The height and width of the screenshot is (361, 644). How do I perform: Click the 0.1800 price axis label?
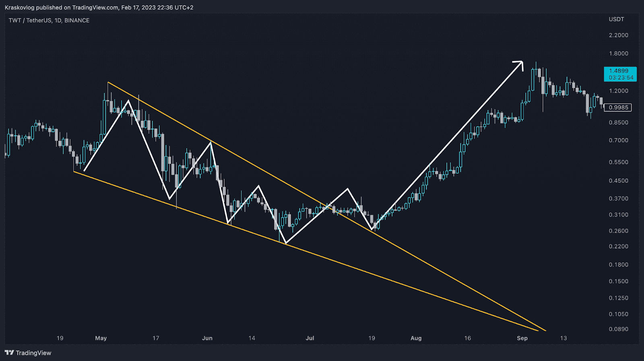619,265
